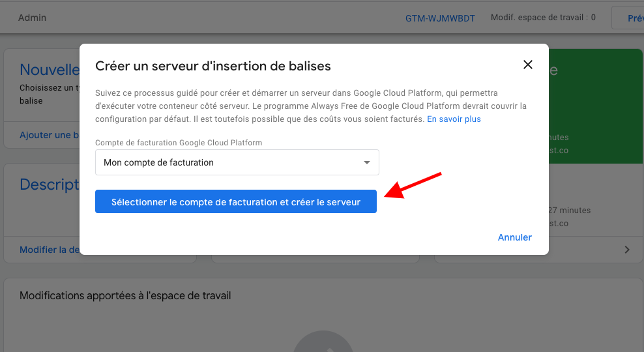Open the Mon compte de facturation dropdown

point(237,162)
